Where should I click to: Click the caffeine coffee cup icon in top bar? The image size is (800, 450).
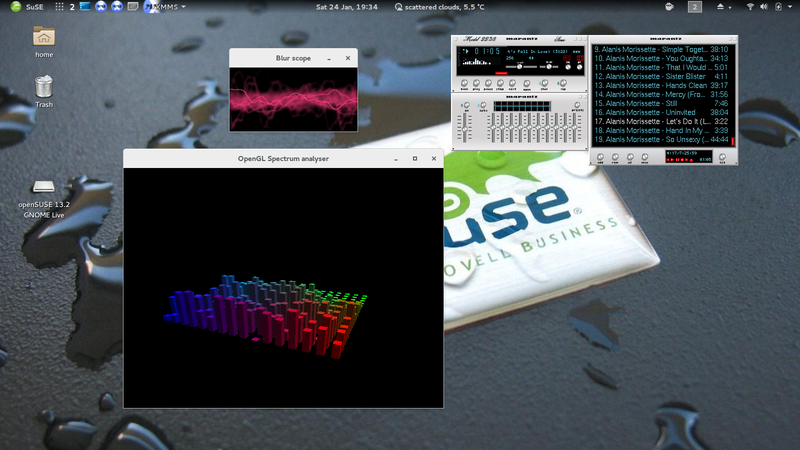click(669, 7)
